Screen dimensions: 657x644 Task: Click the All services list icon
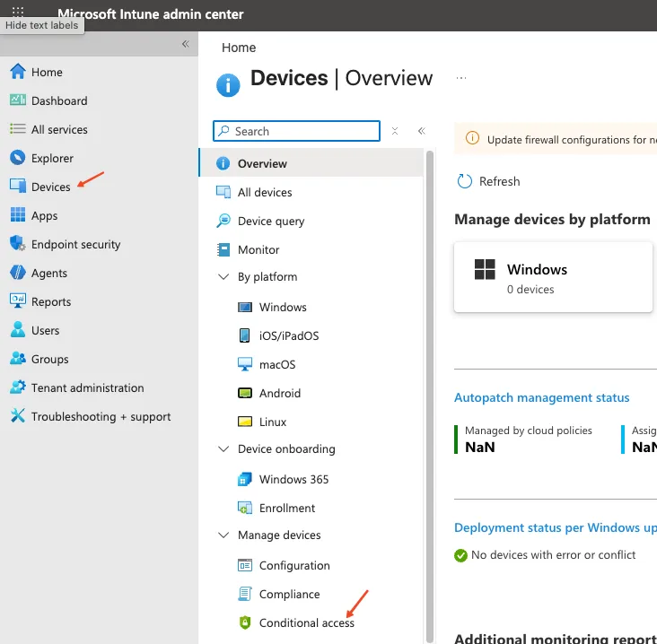[x=18, y=129]
